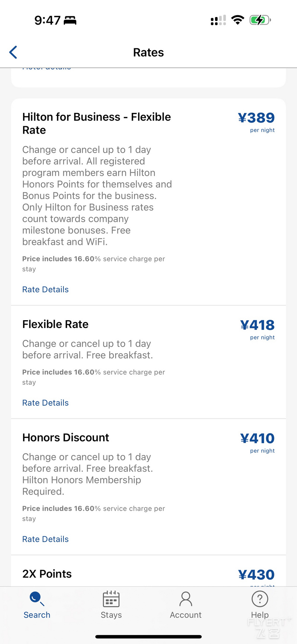
Task: Tap the cellular signal bars icon
Action: pyautogui.click(x=218, y=20)
